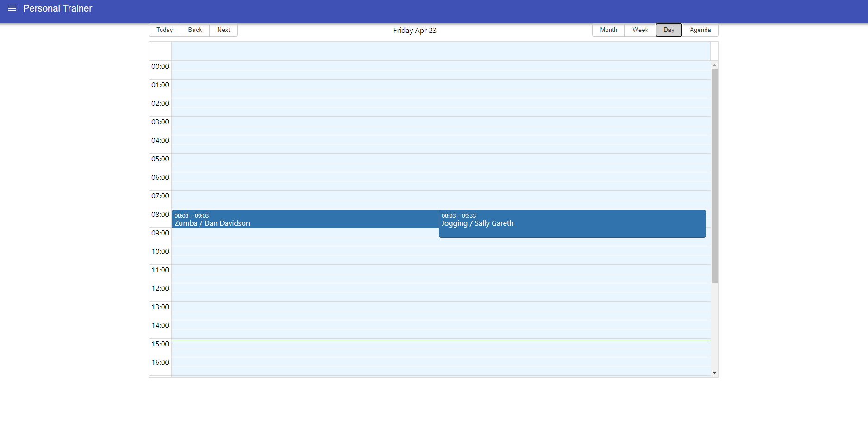The width and height of the screenshot is (868, 432).
Task: Click the 16:00 time label
Action: (x=160, y=363)
